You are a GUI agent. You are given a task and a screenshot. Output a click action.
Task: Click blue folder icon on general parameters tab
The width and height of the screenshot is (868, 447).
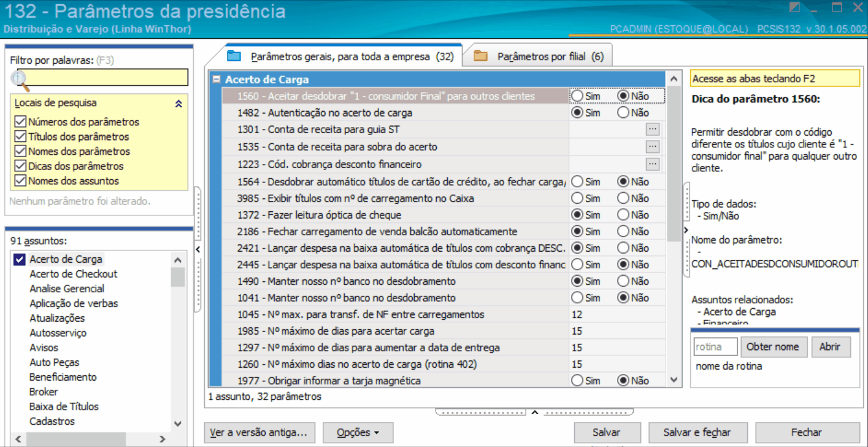click(234, 56)
